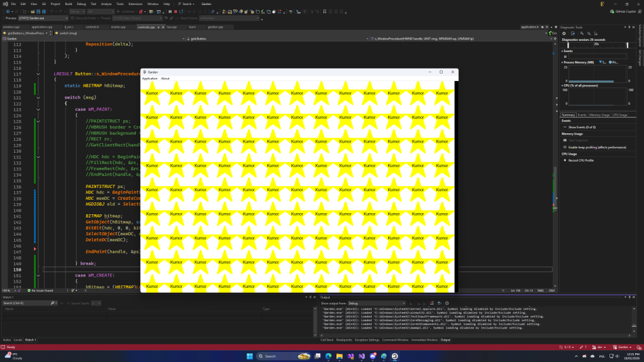Open the Diagnostic Tools settings gear
This screenshot has width=644, height=362.
pyautogui.click(x=563, y=33)
